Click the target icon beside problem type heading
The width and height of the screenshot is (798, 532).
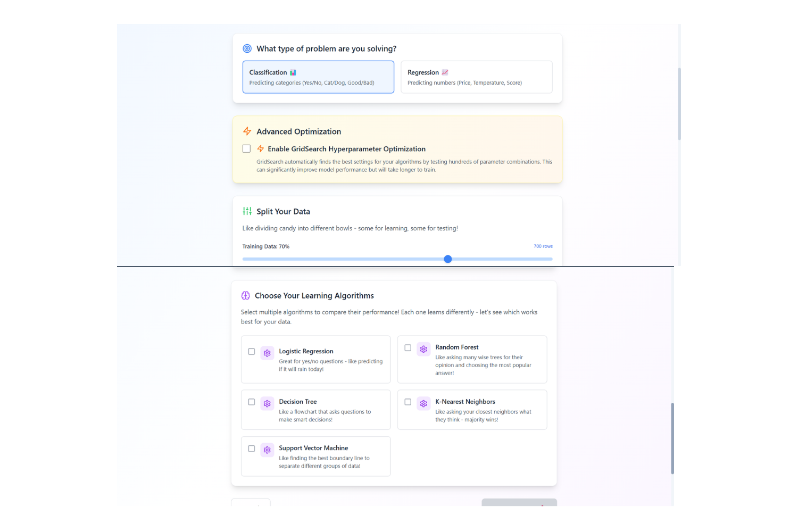point(247,48)
